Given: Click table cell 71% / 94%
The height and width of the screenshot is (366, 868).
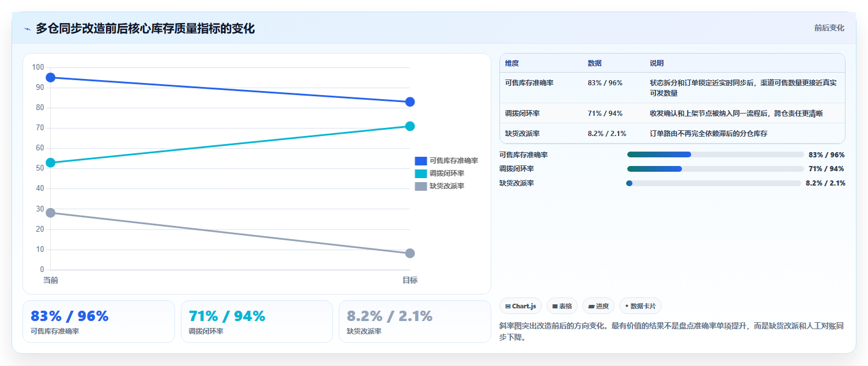Looking at the screenshot, I should click(605, 114).
